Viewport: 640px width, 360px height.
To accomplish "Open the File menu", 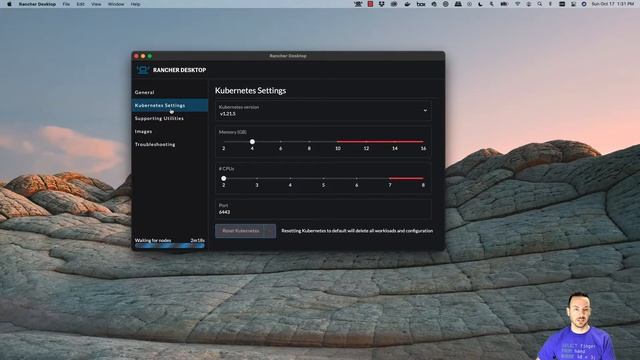I will coord(66,4).
